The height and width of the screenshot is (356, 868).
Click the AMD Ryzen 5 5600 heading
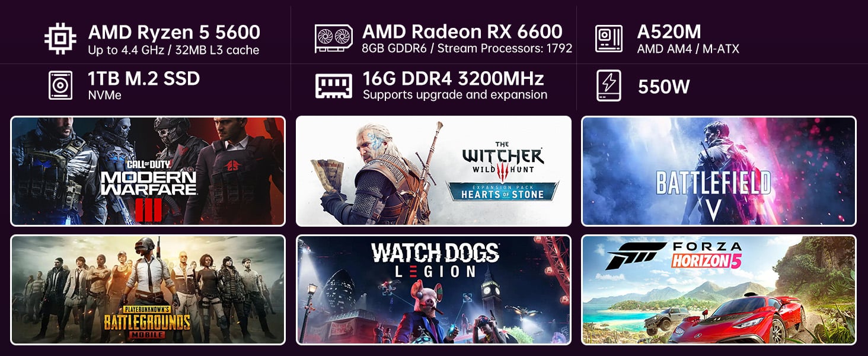174,32
